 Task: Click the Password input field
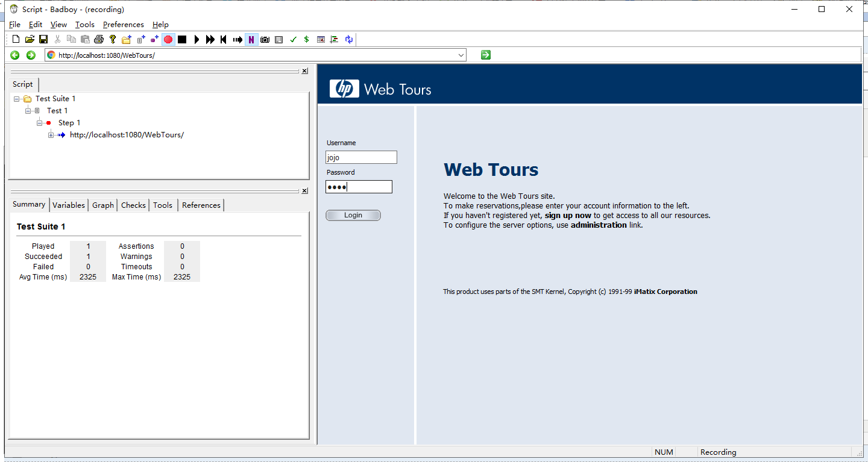tap(359, 187)
